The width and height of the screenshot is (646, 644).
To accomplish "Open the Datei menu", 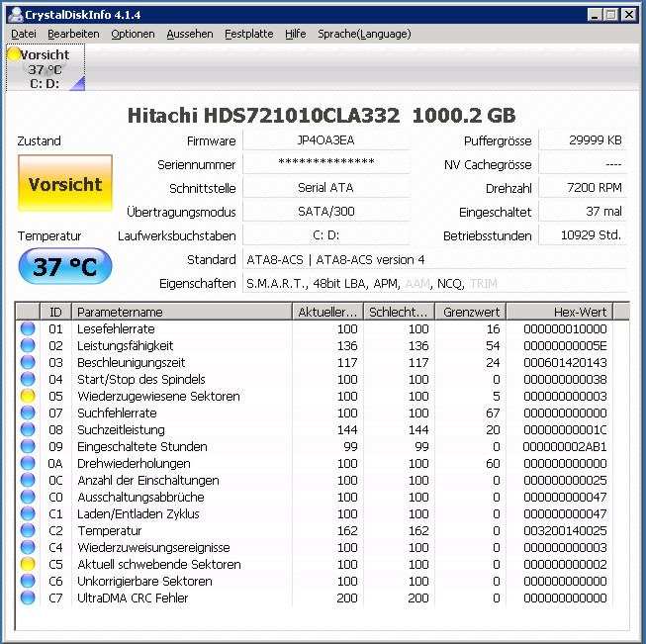I will coord(24,34).
